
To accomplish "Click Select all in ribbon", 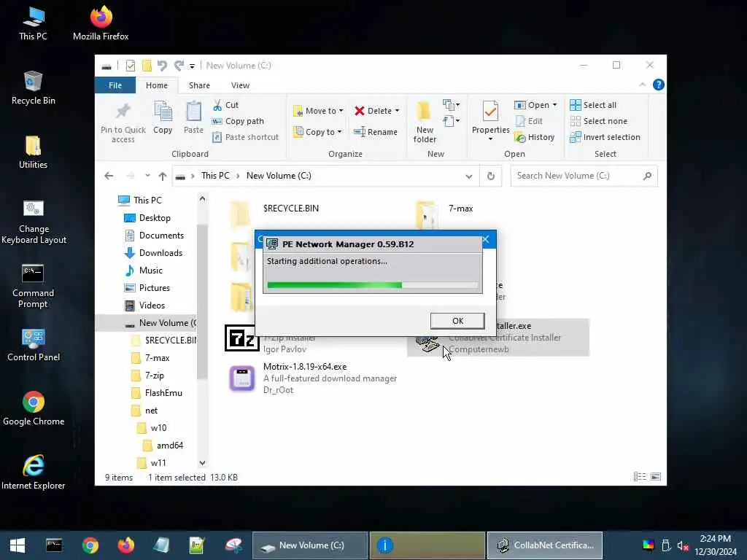I will (x=593, y=105).
